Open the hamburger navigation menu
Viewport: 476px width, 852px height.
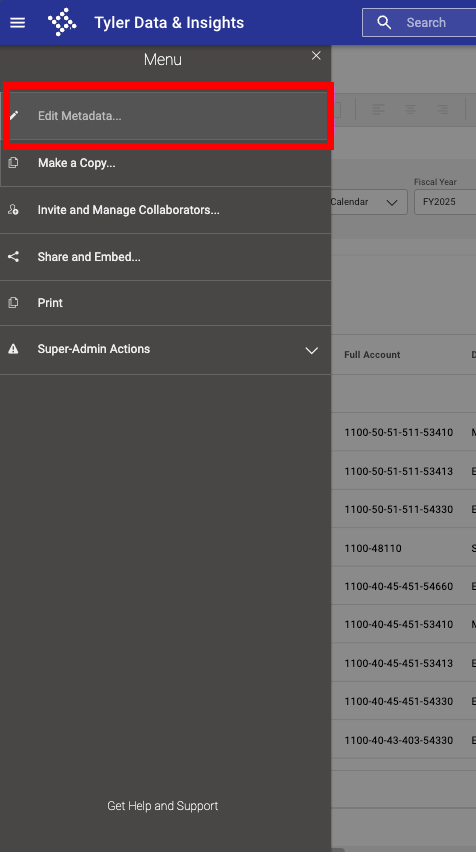pyautogui.click(x=17, y=23)
